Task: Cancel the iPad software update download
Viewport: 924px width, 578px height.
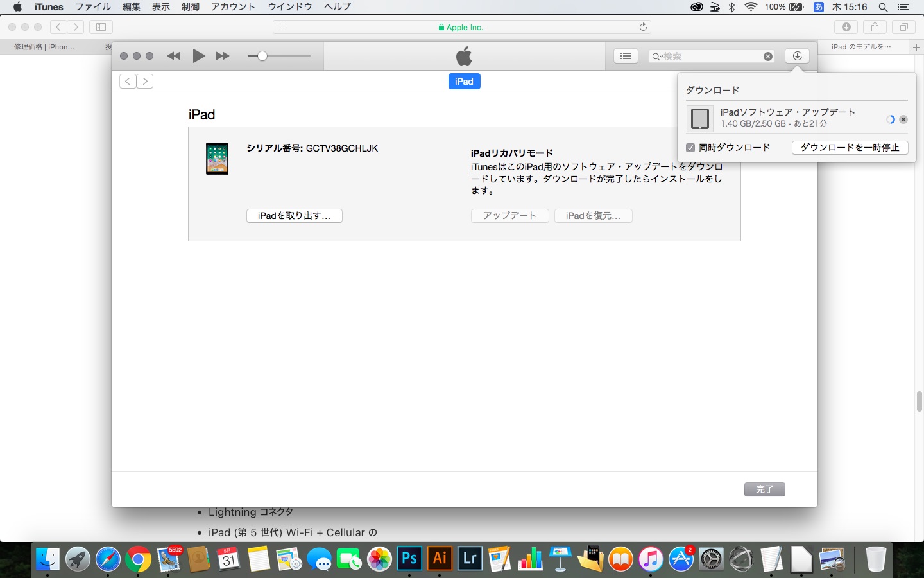Action: coord(903,119)
